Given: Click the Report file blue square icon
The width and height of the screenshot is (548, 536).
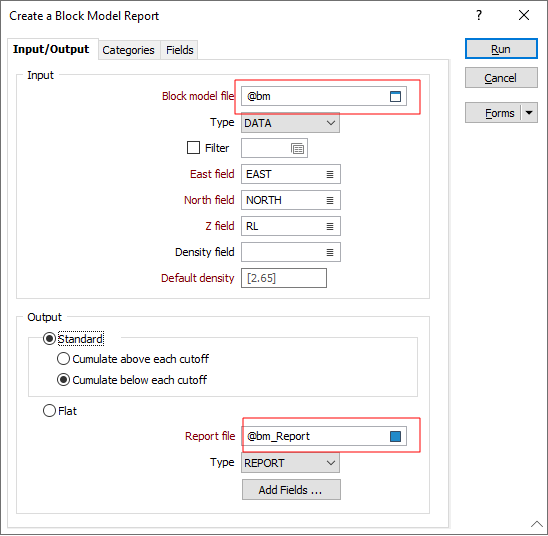Looking at the screenshot, I should coord(395,436).
